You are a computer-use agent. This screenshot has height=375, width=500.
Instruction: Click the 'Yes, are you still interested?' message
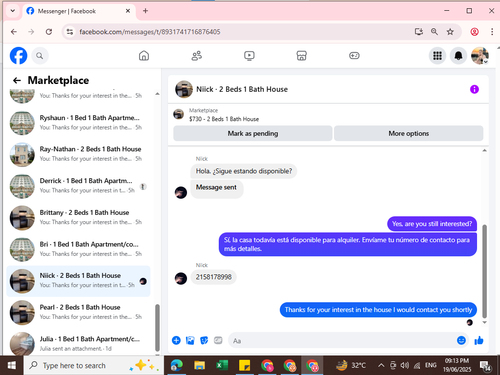pos(432,224)
